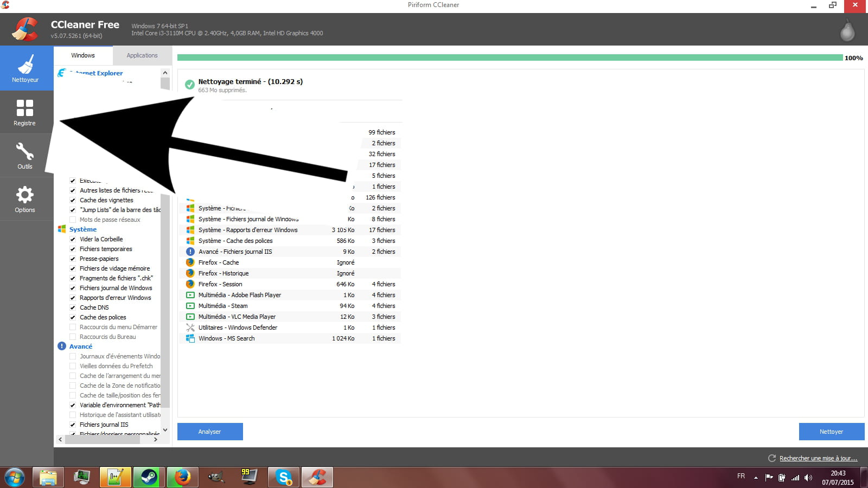Toggle the Cache DNS checkbox
Image resolution: width=868 pixels, height=488 pixels.
[x=73, y=307]
